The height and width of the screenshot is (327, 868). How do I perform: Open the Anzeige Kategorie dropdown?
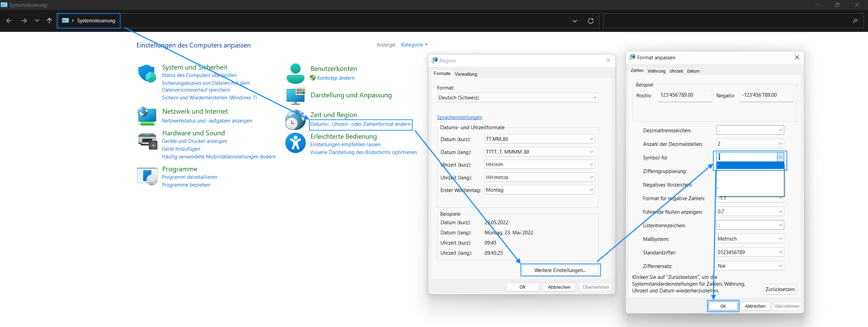tap(414, 45)
